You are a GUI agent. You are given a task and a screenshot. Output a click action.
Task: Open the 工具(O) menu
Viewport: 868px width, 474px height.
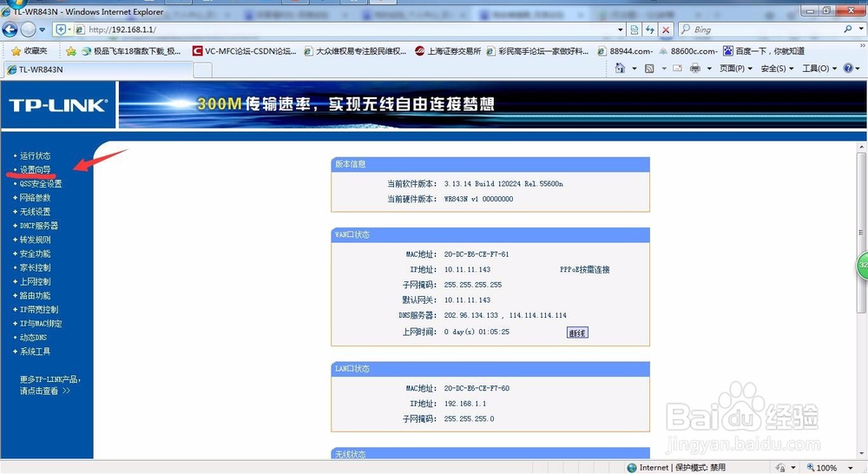click(x=819, y=69)
